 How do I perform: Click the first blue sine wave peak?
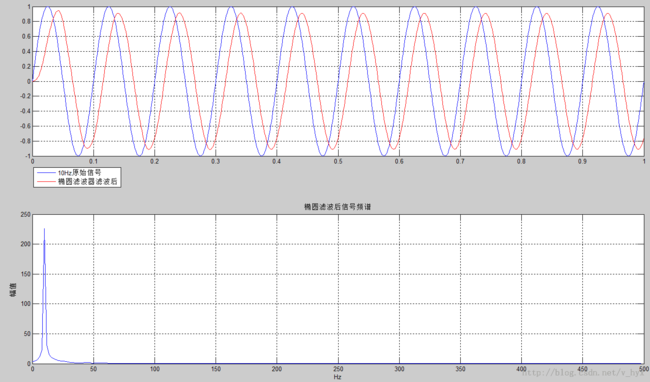coord(48,7)
